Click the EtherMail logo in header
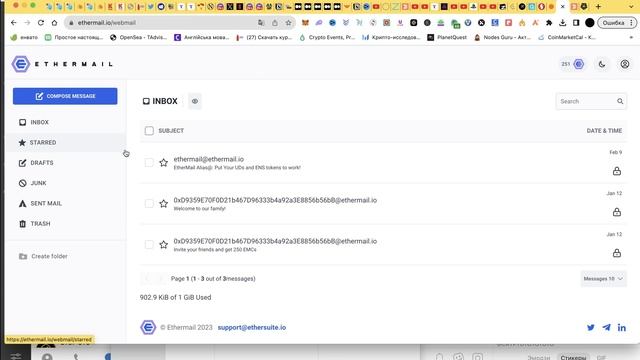Viewport: 640px width, 360px height. pyautogui.click(x=62, y=64)
